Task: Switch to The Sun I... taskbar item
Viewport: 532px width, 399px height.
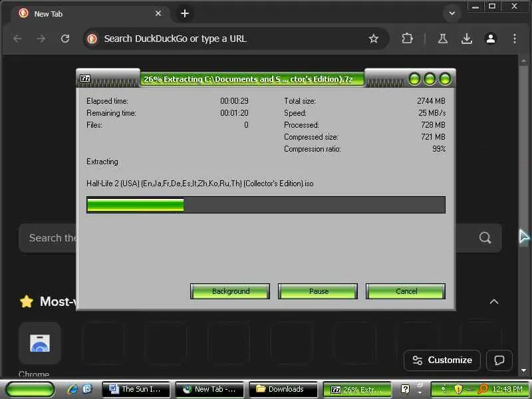Action: pos(136,389)
